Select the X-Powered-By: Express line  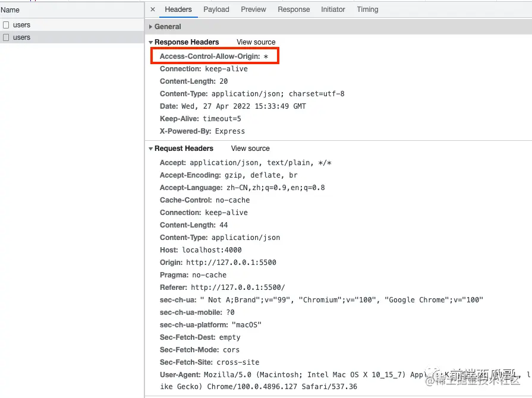tap(202, 131)
